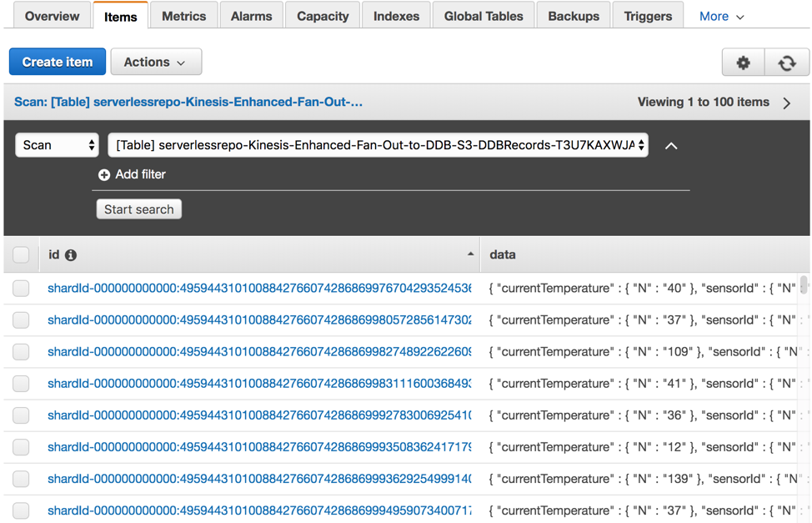This screenshot has height=523, width=812.
Task: Open the first shardId item link
Action: [x=250, y=288]
